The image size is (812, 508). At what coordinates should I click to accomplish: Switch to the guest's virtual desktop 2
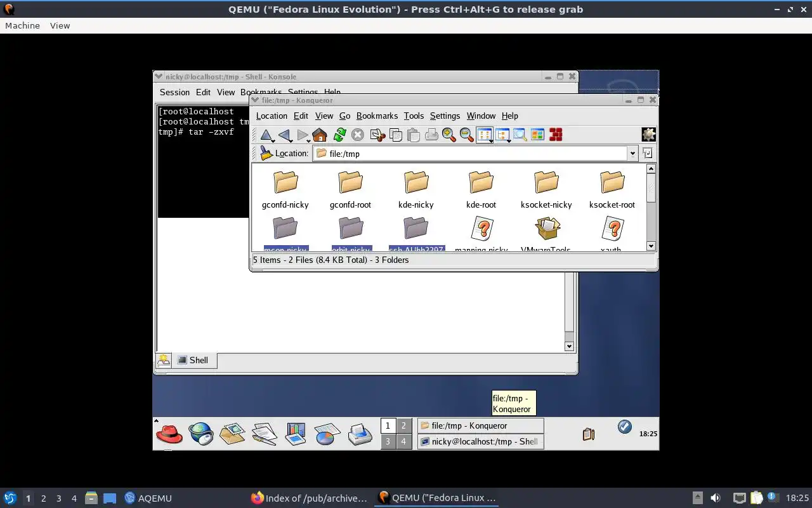(403, 425)
